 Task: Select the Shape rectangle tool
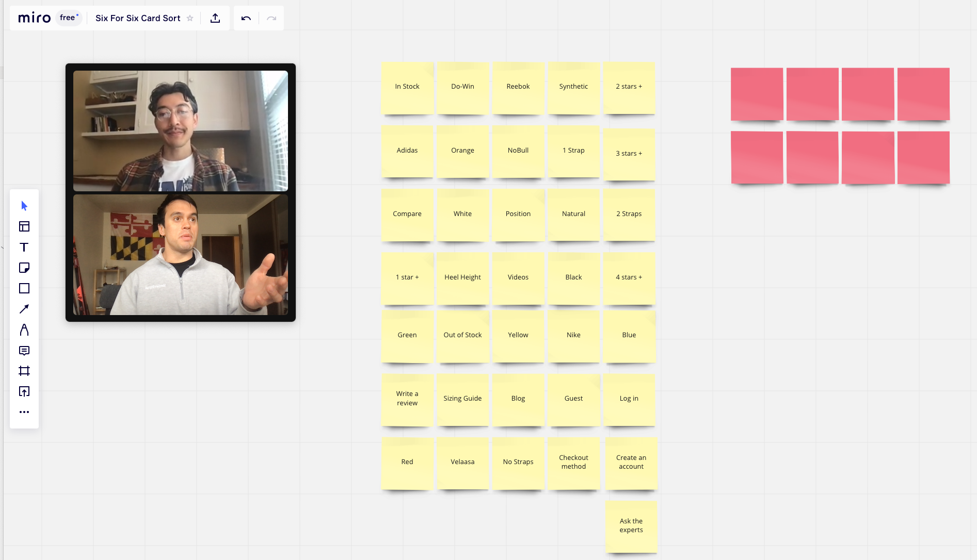24,288
